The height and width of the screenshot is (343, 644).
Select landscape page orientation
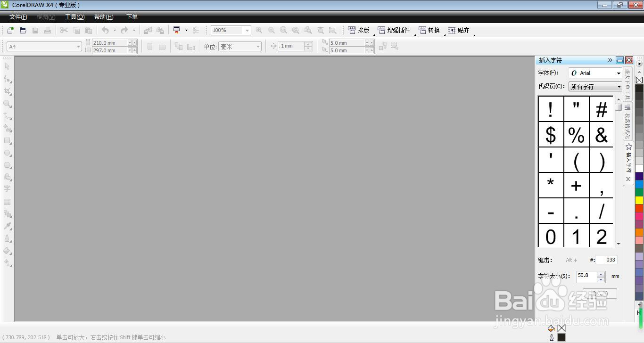(x=162, y=46)
